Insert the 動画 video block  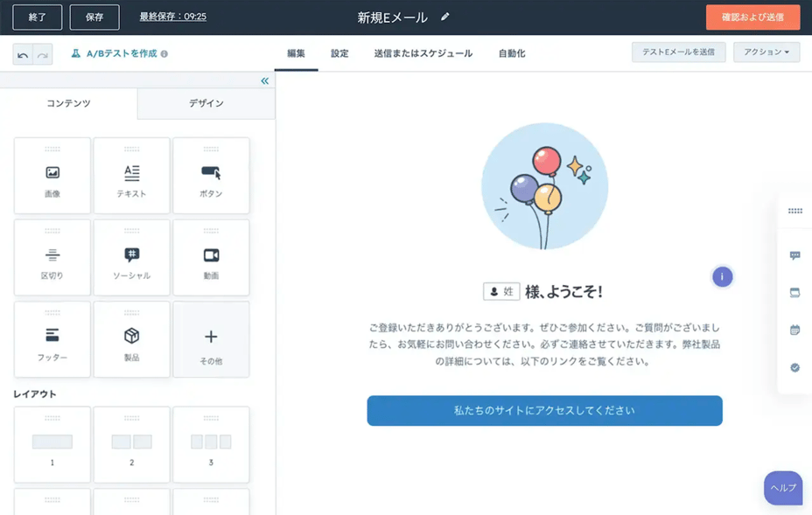[x=211, y=257]
